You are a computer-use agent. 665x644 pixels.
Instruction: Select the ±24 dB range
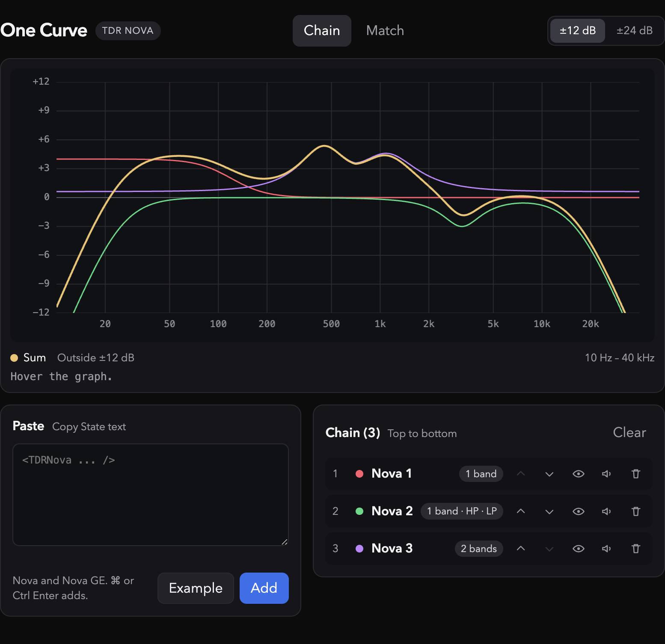(x=635, y=31)
